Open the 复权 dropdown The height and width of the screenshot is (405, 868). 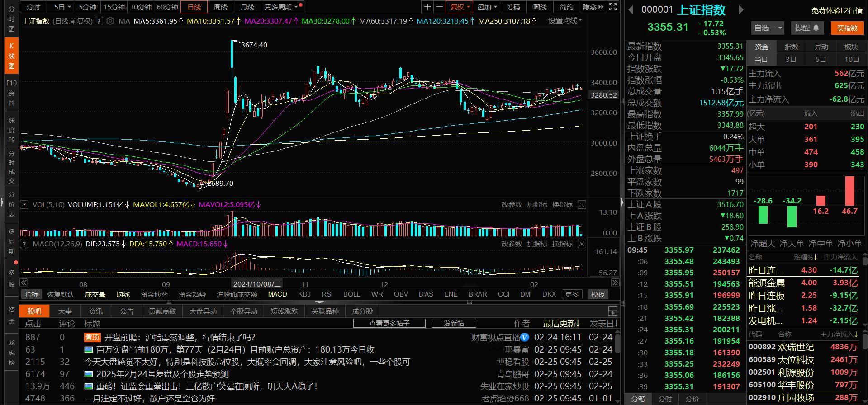460,7
